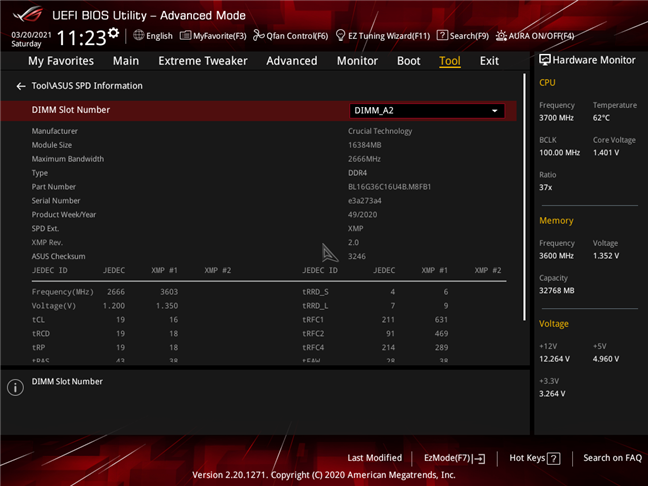Select the DIMM Slot Number row label
648x486 pixels.
(71, 110)
